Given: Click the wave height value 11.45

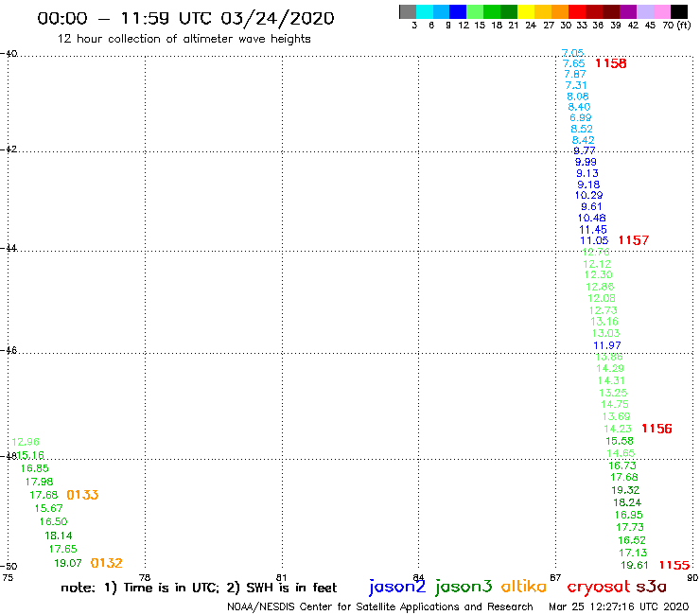Looking at the screenshot, I should pyautogui.click(x=593, y=230).
